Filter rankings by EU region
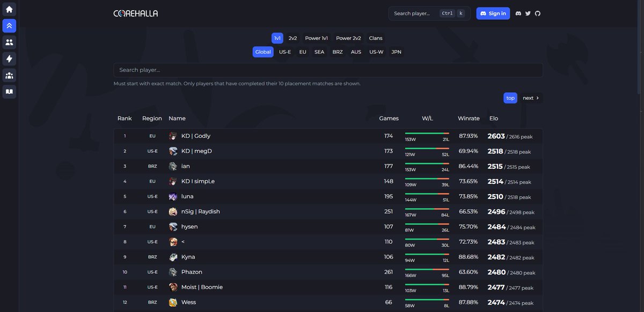This screenshot has height=312, width=644. tap(303, 52)
